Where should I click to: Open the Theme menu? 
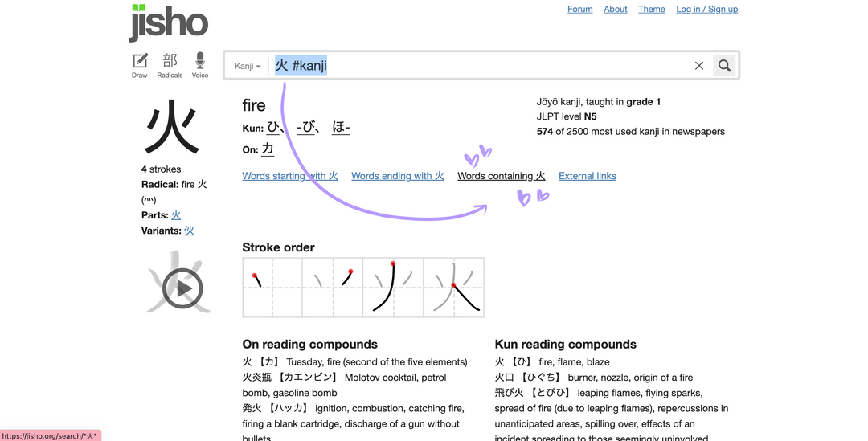[652, 10]
